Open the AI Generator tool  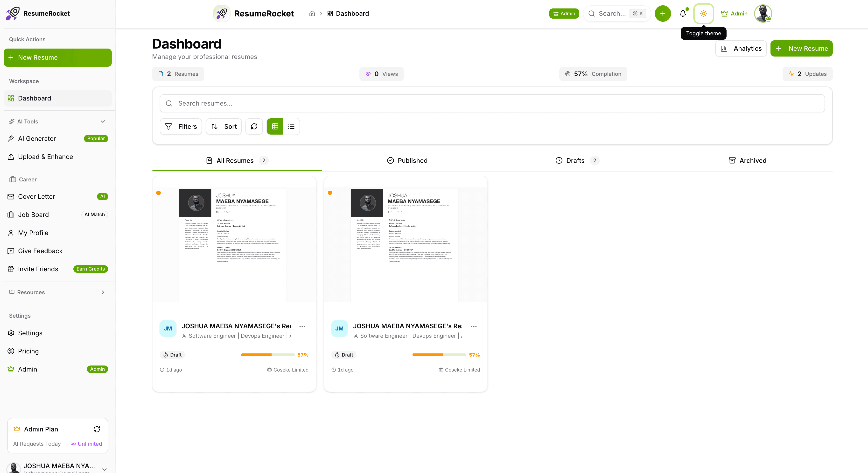[37, 139]
